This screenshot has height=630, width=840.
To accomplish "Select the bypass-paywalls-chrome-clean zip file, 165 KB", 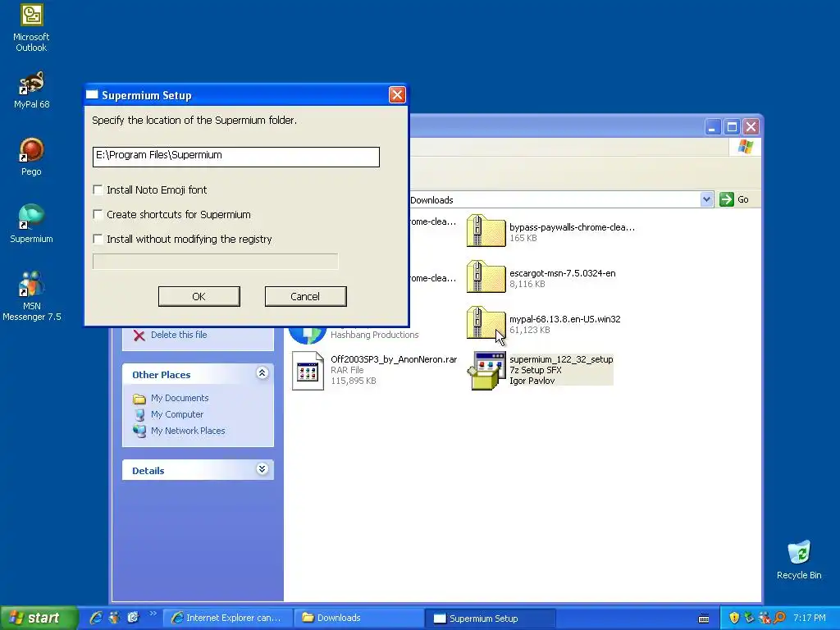I will tap(486, 231).
